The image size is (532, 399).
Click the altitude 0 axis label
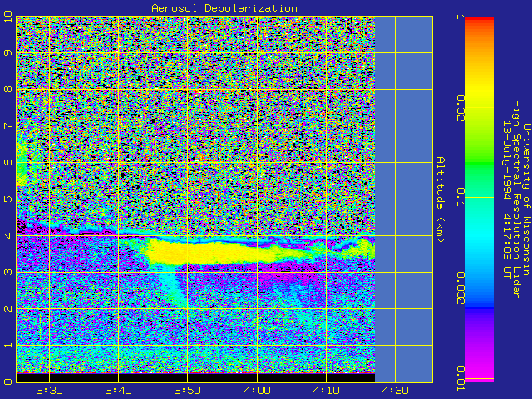[7, 382]
